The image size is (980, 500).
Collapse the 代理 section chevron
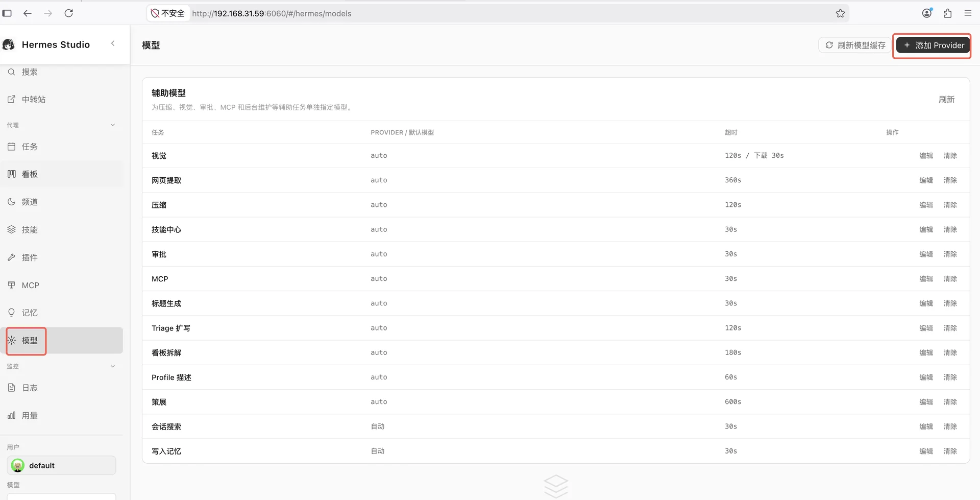tap(113, 125)
